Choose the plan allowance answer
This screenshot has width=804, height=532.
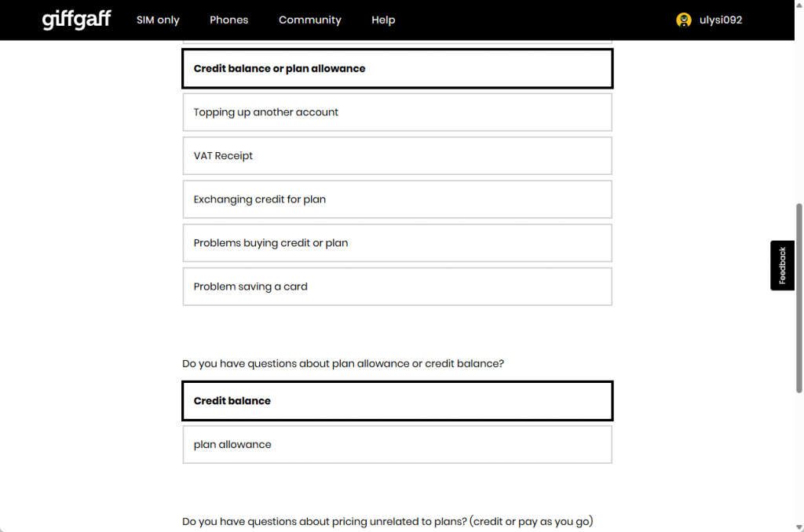click(397, 444)
